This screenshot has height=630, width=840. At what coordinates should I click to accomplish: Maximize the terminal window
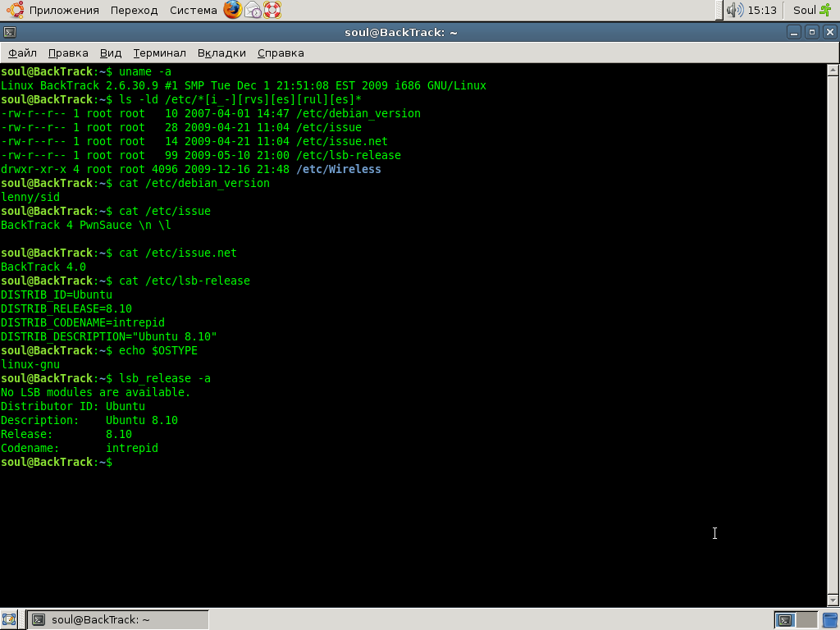click(x=811, y=32)
